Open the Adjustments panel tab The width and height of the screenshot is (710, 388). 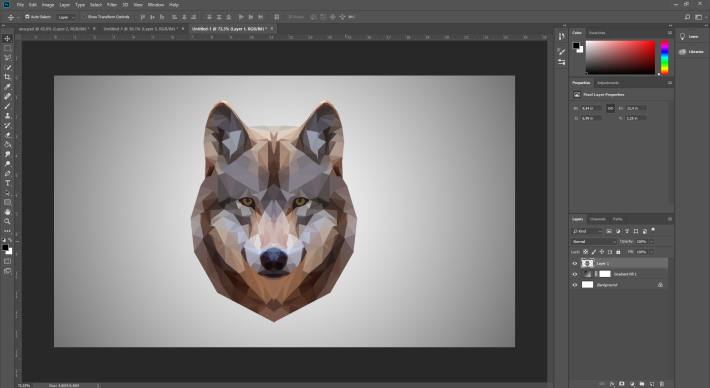pos(608,83)
